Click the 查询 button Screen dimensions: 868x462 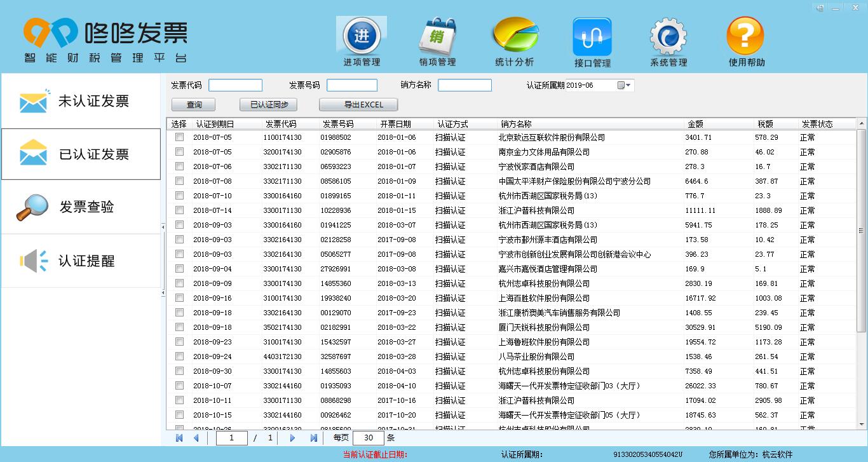click(x=194, y=105)
